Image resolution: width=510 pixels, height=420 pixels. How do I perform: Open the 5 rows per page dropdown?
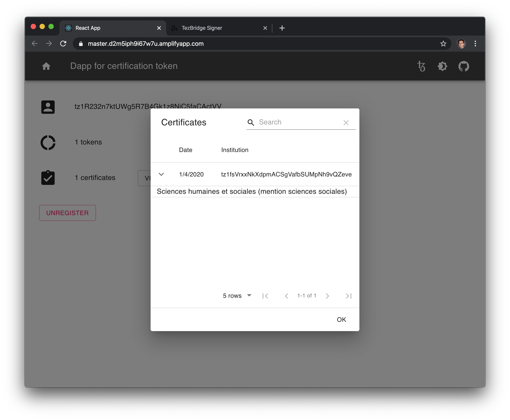[237, 296]
